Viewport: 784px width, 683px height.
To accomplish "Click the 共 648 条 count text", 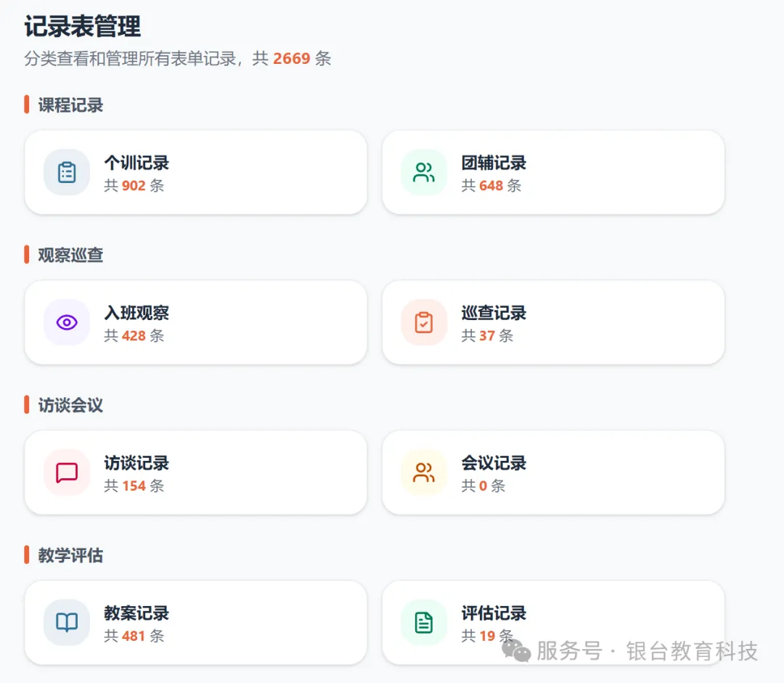I will [x=491, y=186].
